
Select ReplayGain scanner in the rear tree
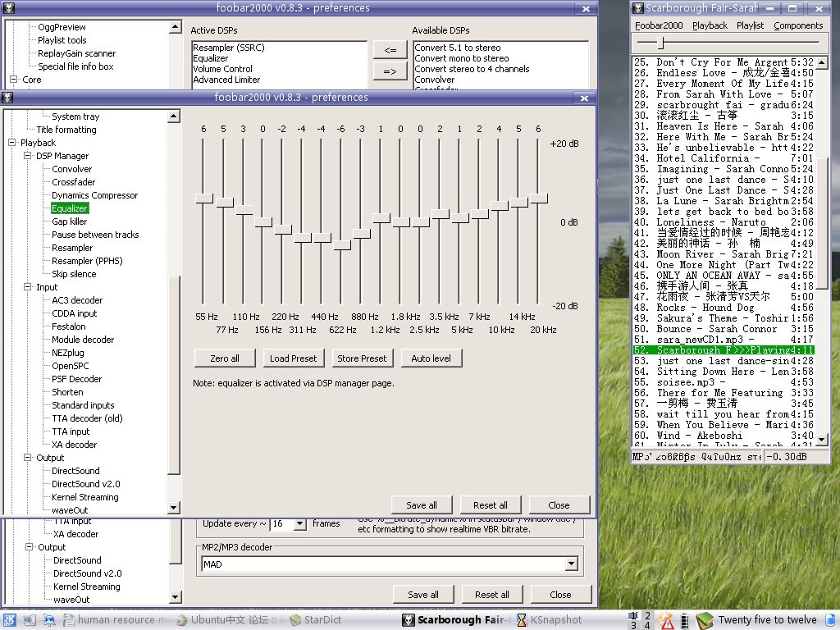point(76,53)
